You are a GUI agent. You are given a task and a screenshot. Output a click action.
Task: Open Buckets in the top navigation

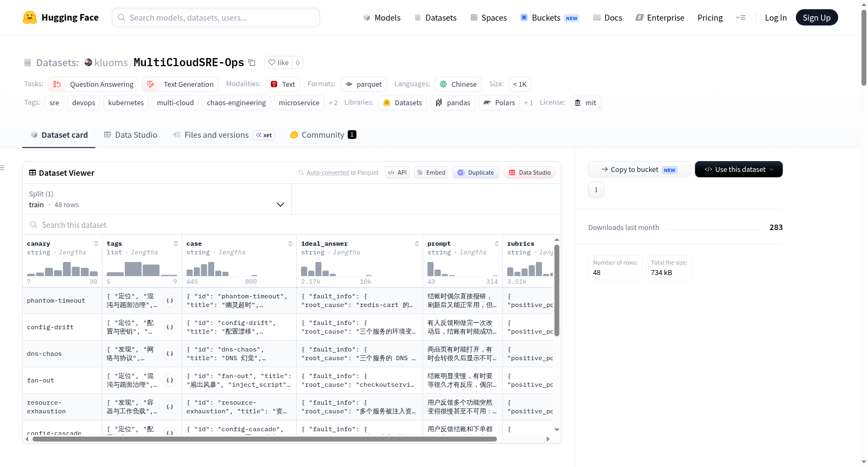pos(550,17)
